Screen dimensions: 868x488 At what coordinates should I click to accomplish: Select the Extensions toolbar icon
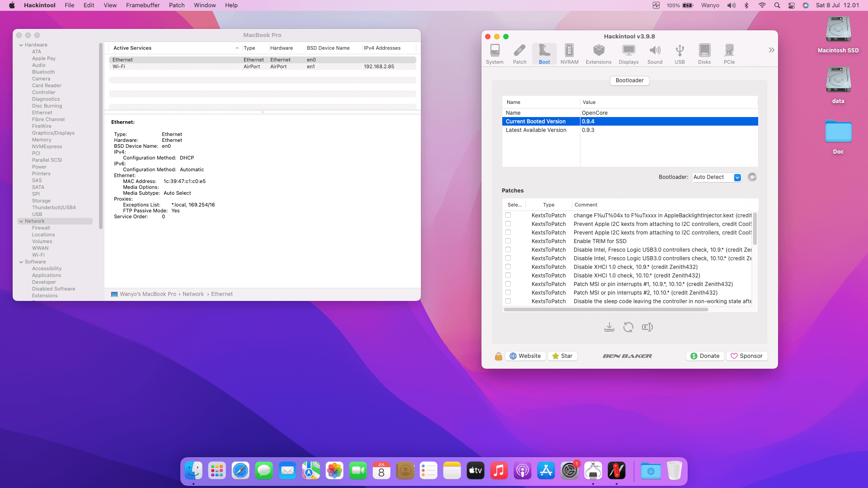[598, 54]
